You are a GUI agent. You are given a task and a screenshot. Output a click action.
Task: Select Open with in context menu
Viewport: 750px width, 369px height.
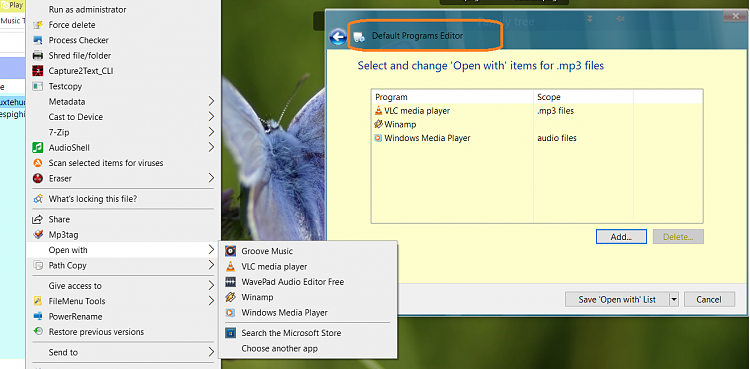123,250
